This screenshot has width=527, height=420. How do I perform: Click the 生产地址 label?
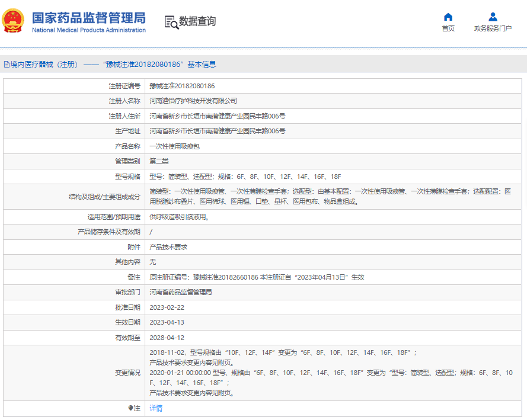click(x=127, y=131)
